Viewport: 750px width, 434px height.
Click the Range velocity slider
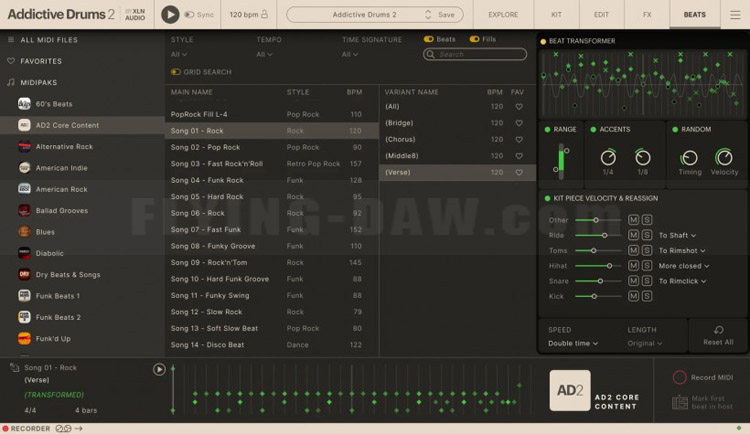pyautogui.click(x=561, y=160)
